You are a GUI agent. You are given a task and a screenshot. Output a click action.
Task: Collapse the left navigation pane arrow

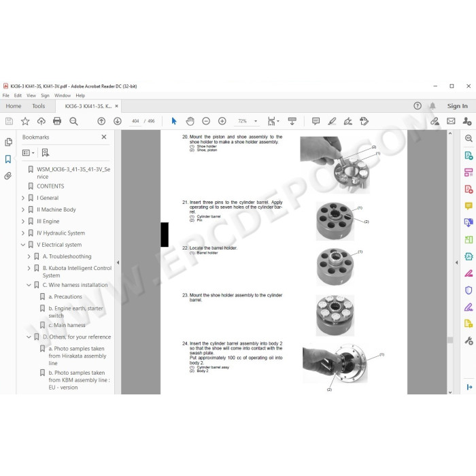[118, 262]
